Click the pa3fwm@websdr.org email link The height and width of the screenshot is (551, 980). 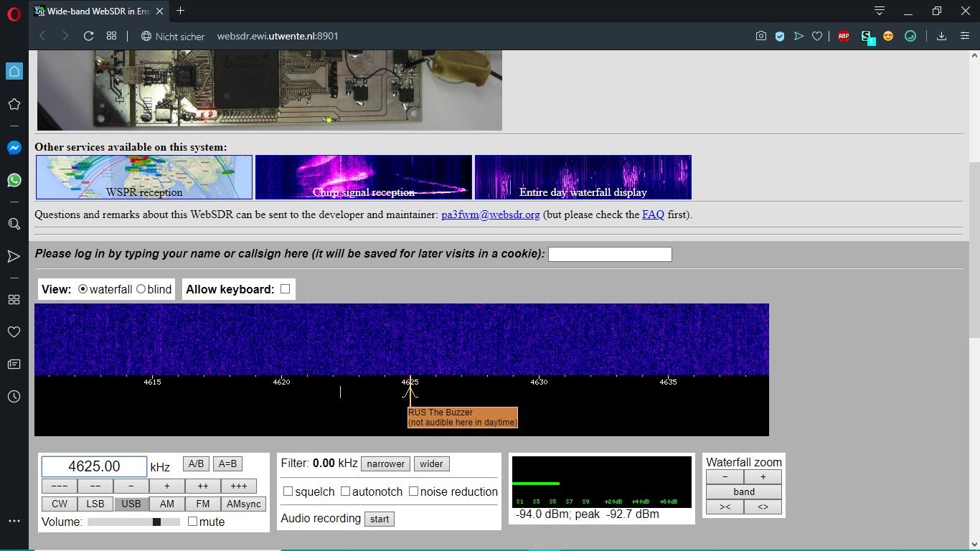pos(491,215)
